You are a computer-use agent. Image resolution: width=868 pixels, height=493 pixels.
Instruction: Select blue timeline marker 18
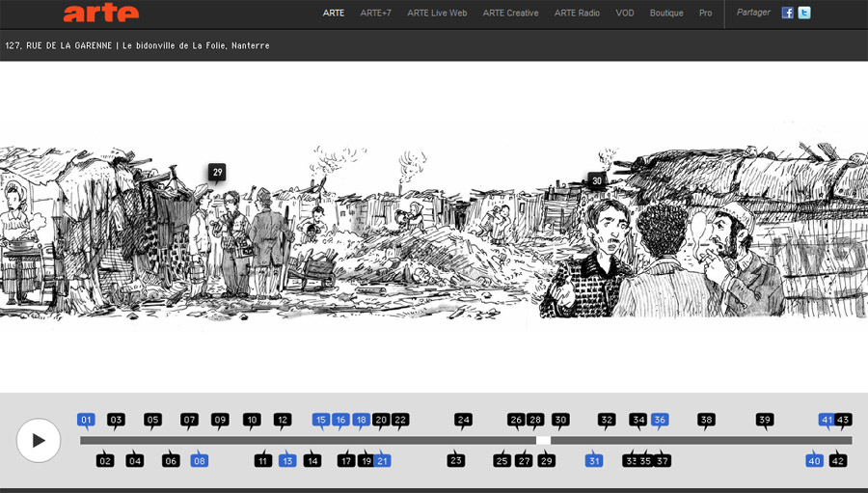point(361,420)
